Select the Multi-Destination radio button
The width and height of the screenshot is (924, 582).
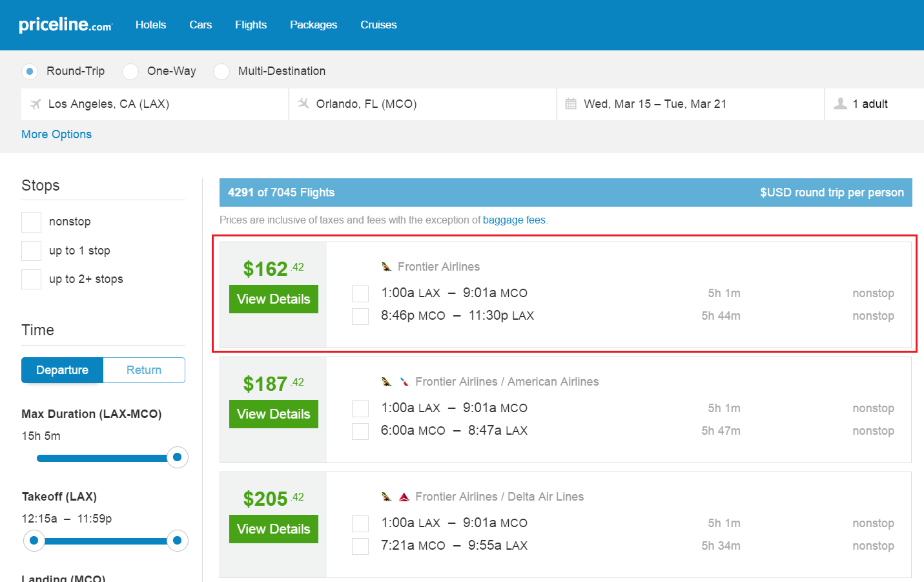point(221,71)
